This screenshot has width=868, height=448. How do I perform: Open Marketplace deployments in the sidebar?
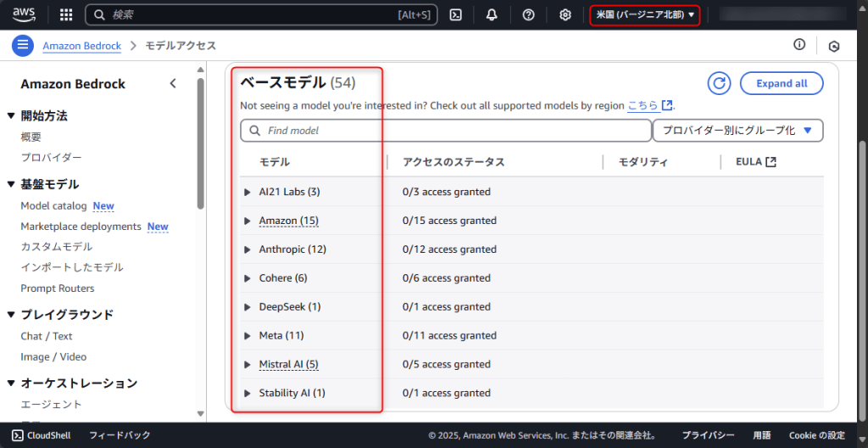[x=81, y=227]
